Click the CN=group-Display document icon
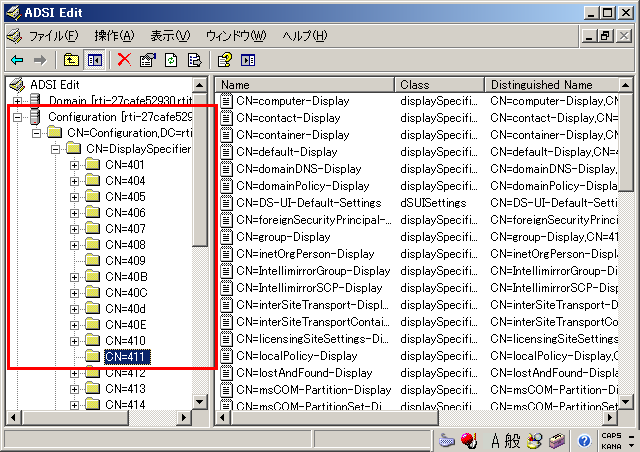This screenshot has height=452, width=640. coord(227,237)
